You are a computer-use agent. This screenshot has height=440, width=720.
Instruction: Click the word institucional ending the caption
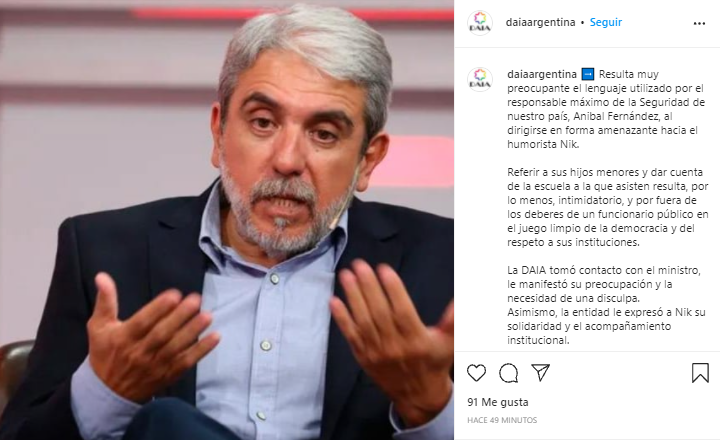tap(538, 340)
